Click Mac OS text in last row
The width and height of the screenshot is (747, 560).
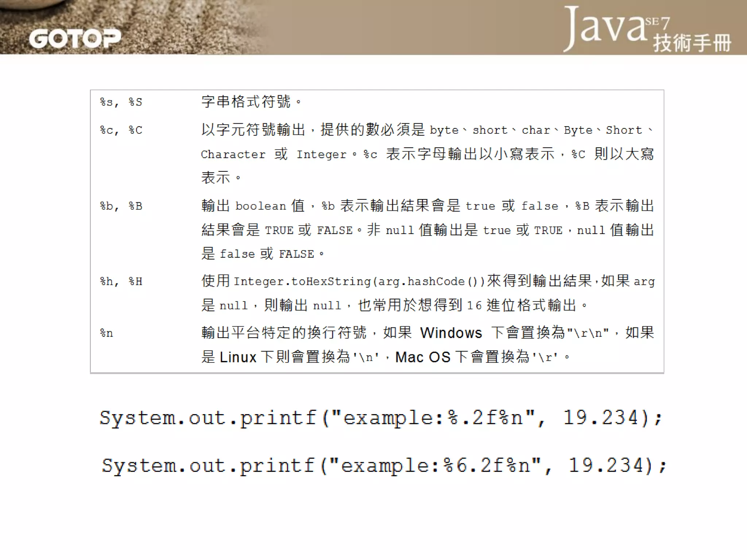click(x=423, y=357)
